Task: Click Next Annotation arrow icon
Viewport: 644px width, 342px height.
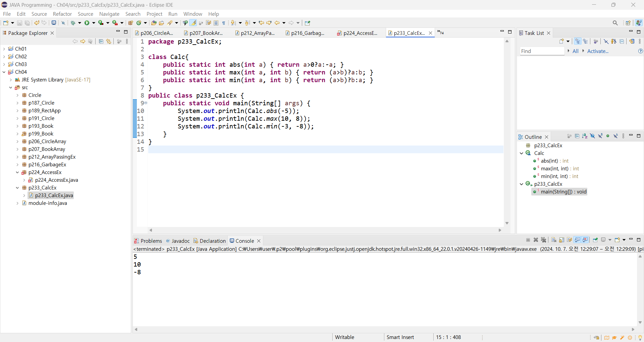Action: [x=234, y=23]
